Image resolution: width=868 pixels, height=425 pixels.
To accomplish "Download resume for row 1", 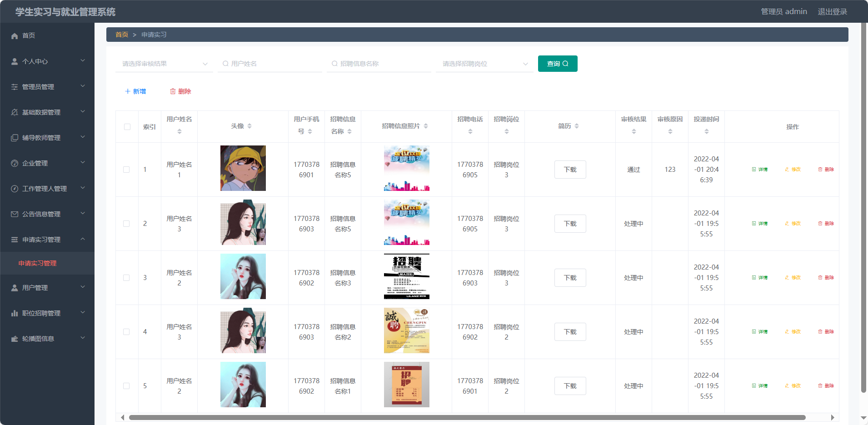I will pos(570,170).
